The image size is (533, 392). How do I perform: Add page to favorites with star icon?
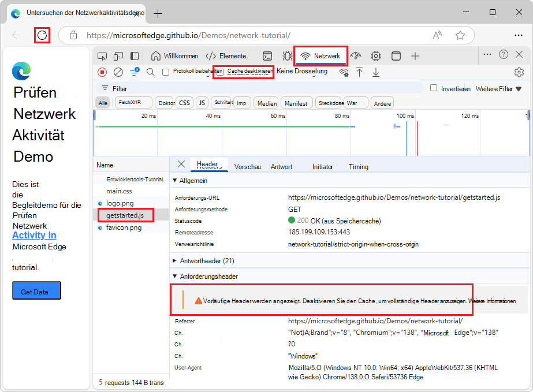(x=460, y=35)
